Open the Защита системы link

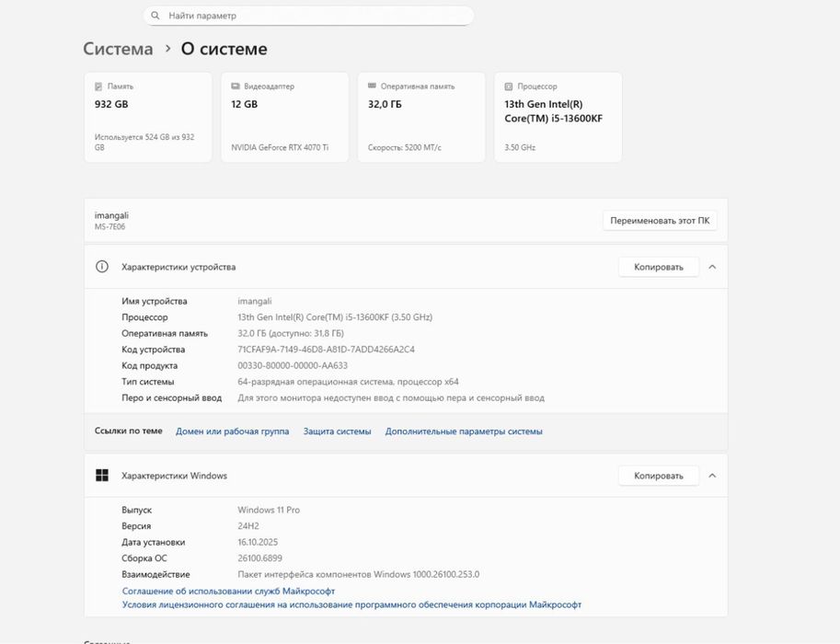pos(337,431)
